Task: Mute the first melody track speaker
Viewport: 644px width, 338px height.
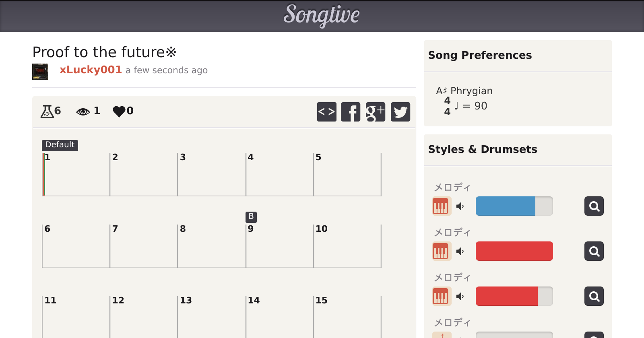Action: click(x=460, y=206)
